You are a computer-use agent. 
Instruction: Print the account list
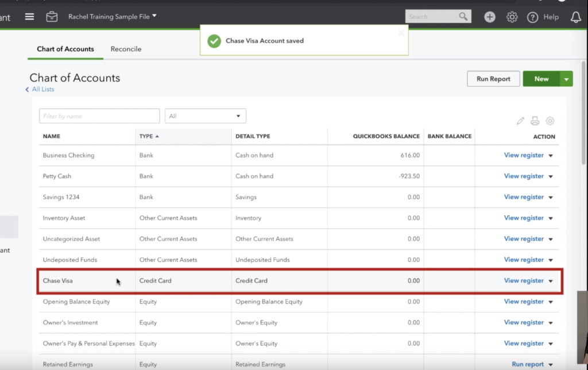pos(535,121)
